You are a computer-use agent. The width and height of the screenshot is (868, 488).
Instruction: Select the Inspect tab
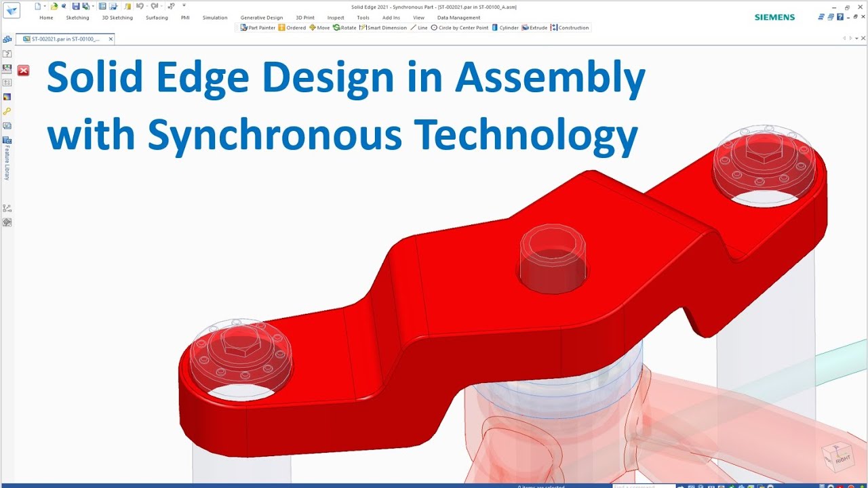(x=336, y=18)
